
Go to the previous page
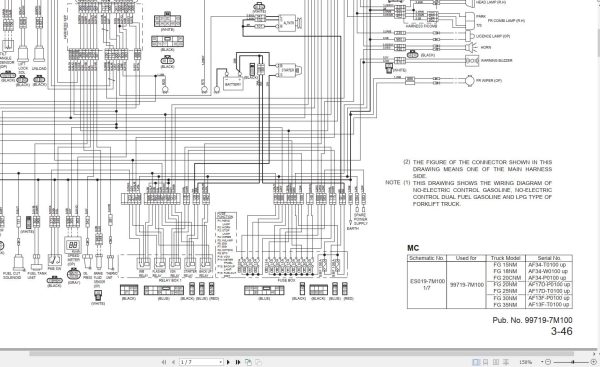173,362
